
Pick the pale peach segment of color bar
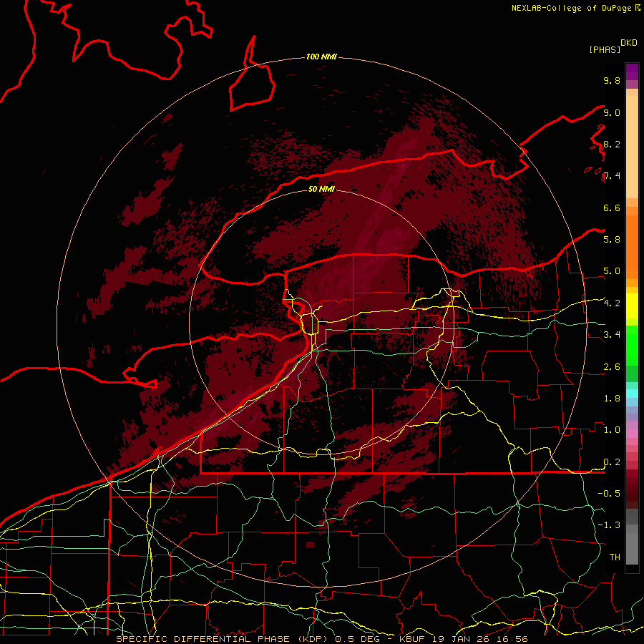[x=632, y=147]
